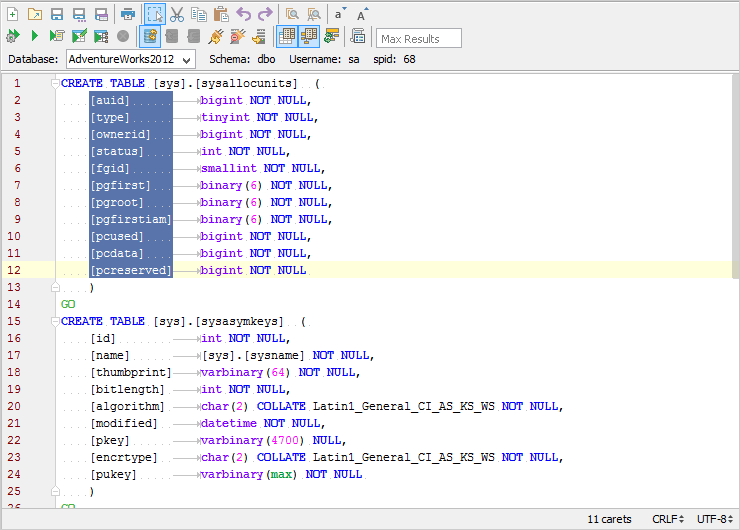Cancel the running statement
Viewport: 740px width, 530px height.
(123, 36)
